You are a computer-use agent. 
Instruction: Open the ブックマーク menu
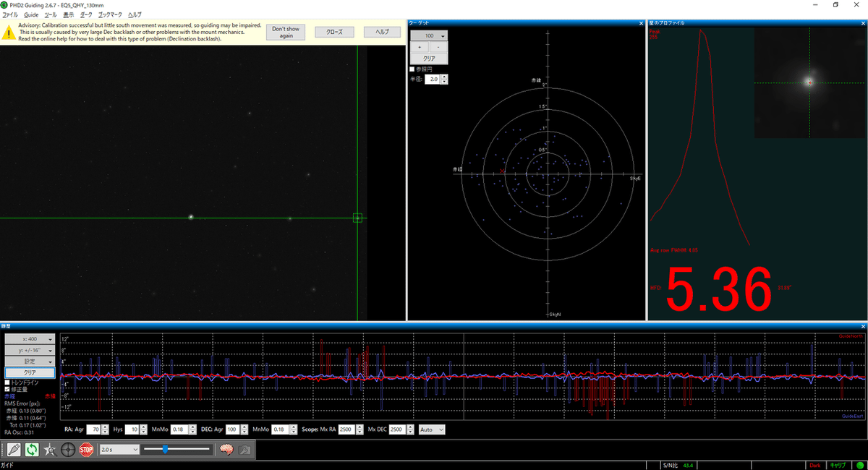tap(109, 14)
